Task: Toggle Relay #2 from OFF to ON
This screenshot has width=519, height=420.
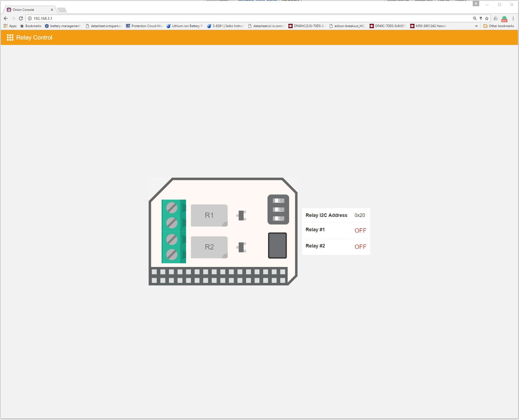Action: point(360,247)
